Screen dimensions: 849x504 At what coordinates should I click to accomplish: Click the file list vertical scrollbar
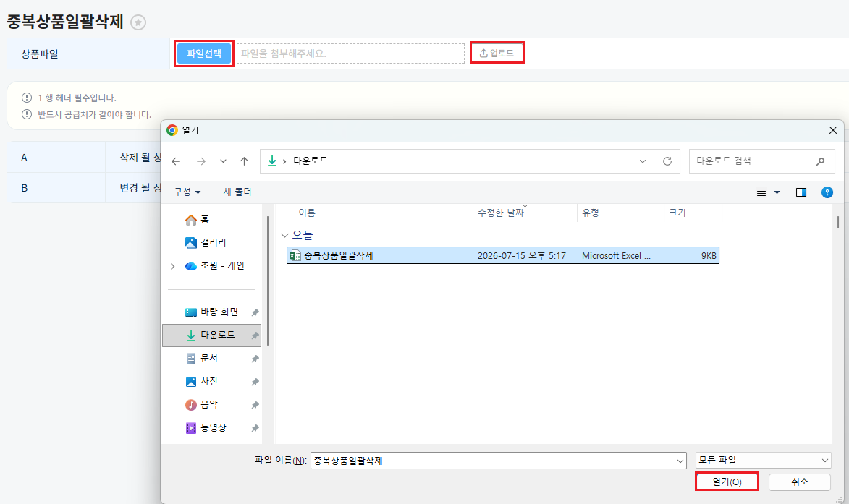837,223
